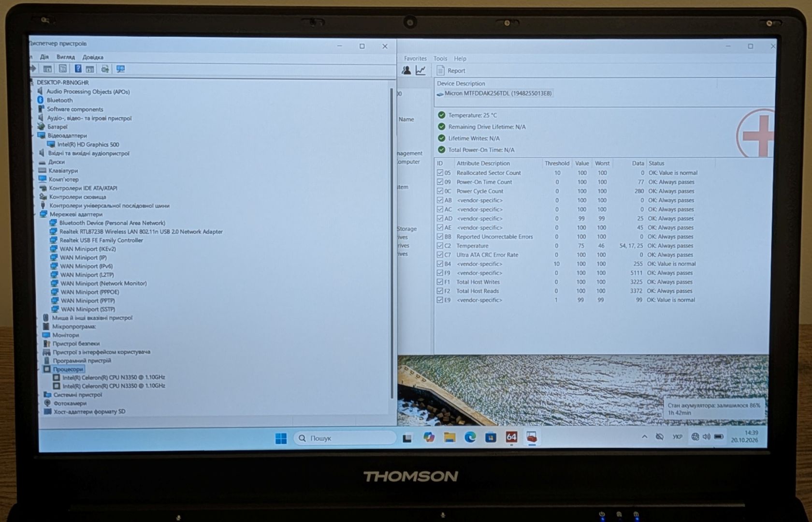
Task: Open the graph chart icon in disk tool toolbar
Action: [x=420, y=70]
